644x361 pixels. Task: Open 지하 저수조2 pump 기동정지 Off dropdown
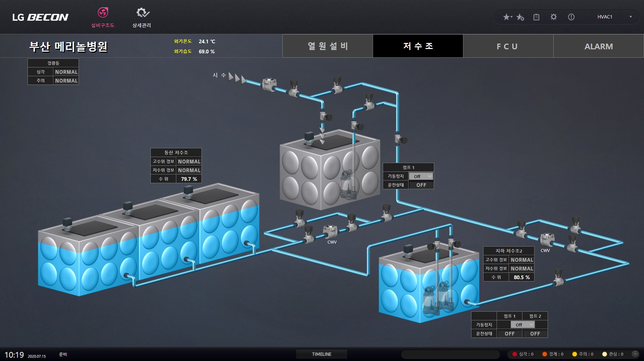click(x=522, y=324)
